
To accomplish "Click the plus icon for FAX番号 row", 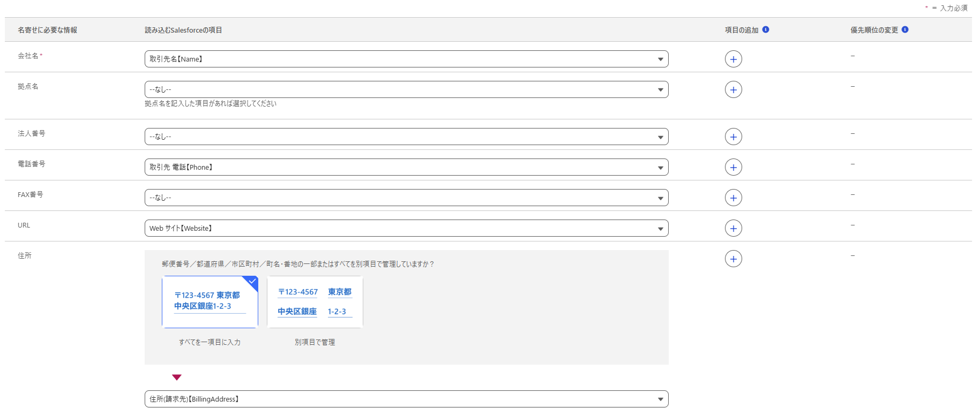I will tap(733, 198).
